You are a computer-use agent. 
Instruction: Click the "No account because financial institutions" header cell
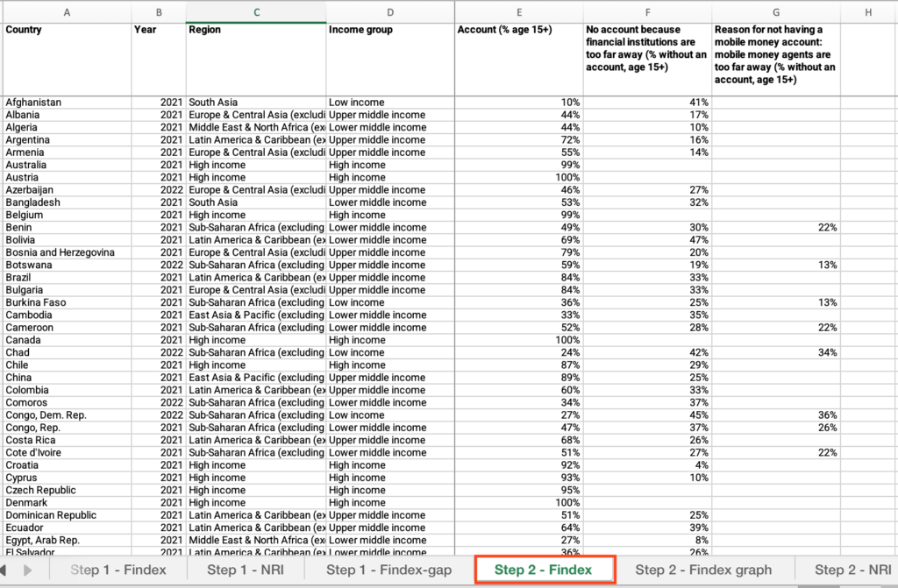point(648,60)
